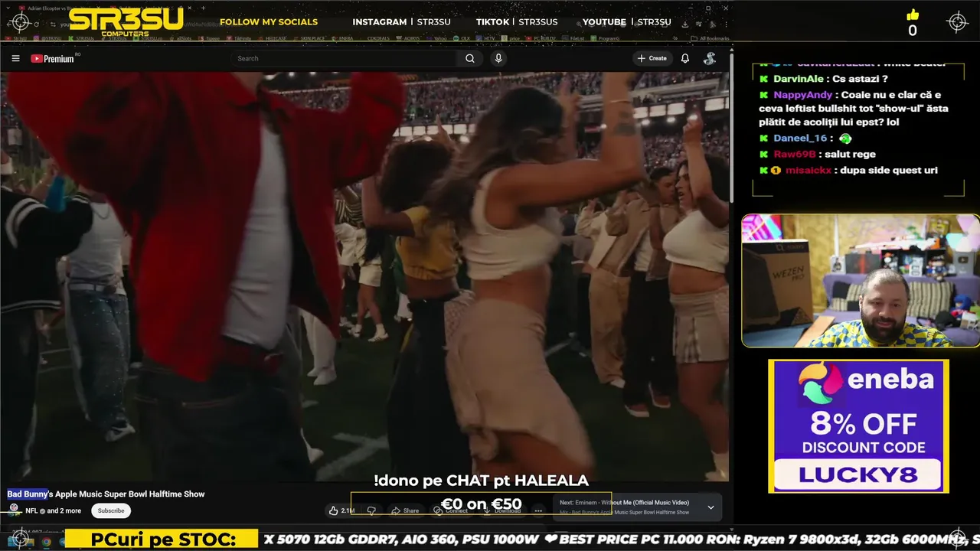The width and height of the screenshot is (980, 551).
Task: Open the YouTube account avatar menu
Action: pos(710,58)
